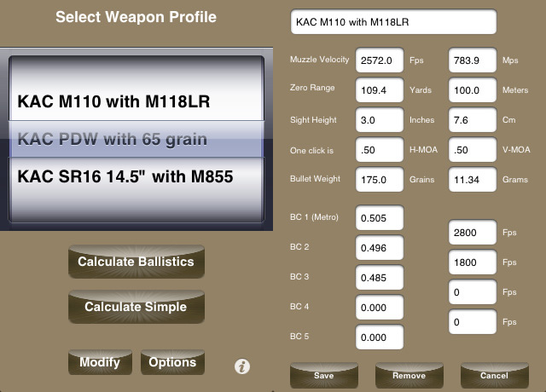Save the weapon profile

[x=324, y=375]
